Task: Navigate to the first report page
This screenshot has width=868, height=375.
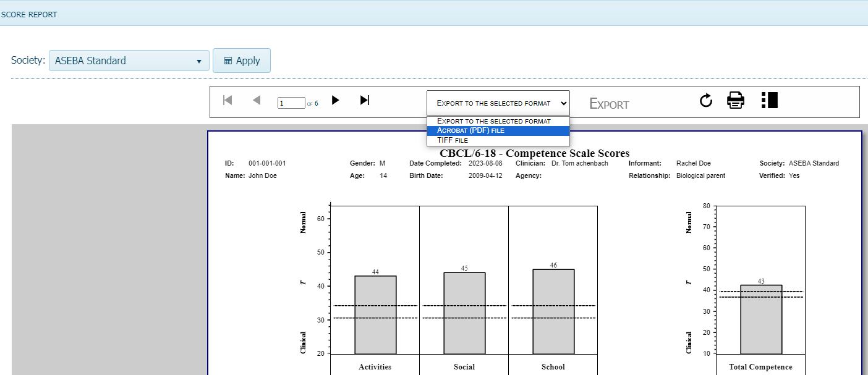Action: point(227,100)
